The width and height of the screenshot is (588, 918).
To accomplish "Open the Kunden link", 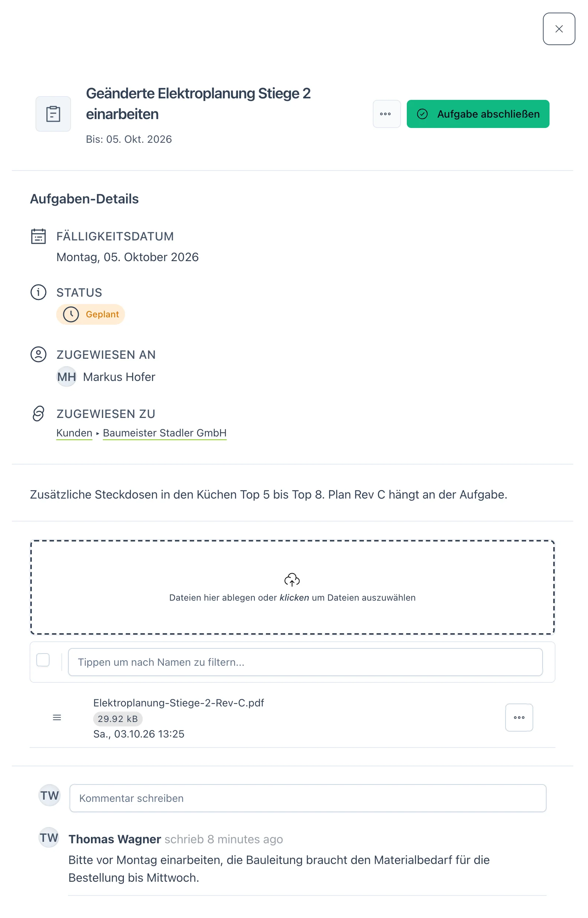I will point(74,433).
